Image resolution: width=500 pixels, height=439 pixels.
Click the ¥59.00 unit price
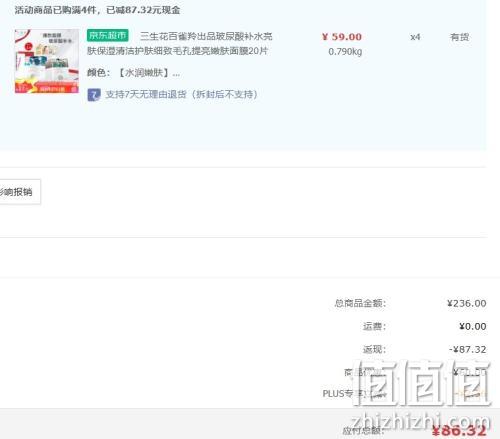tap(342, 37)
